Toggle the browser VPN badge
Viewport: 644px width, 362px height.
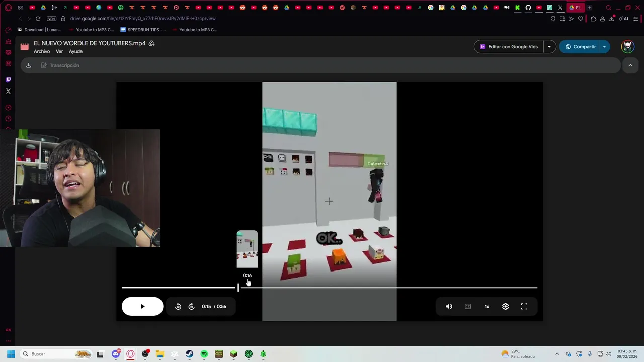click(51, 19)
